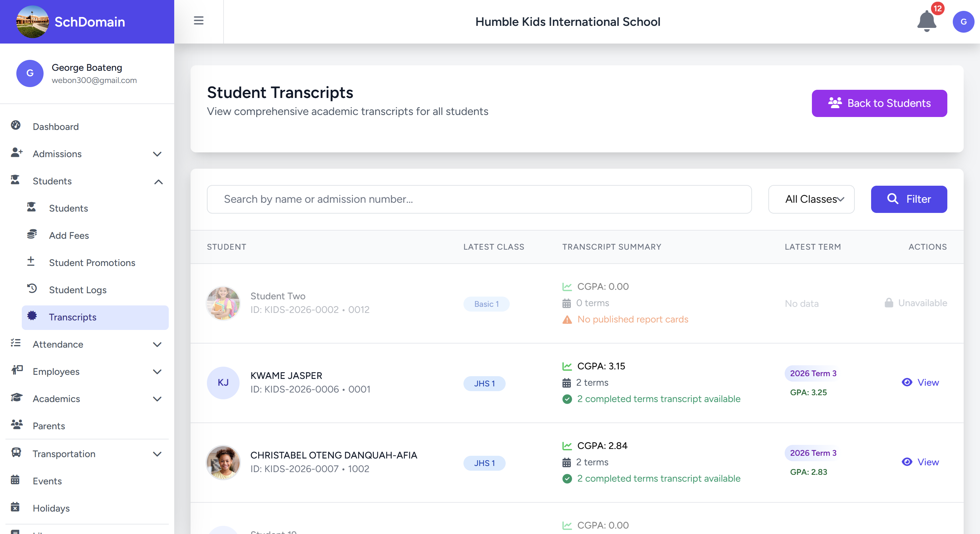
Task: Click the eye icon in Kwame Jasper's row
Action: 907,382
